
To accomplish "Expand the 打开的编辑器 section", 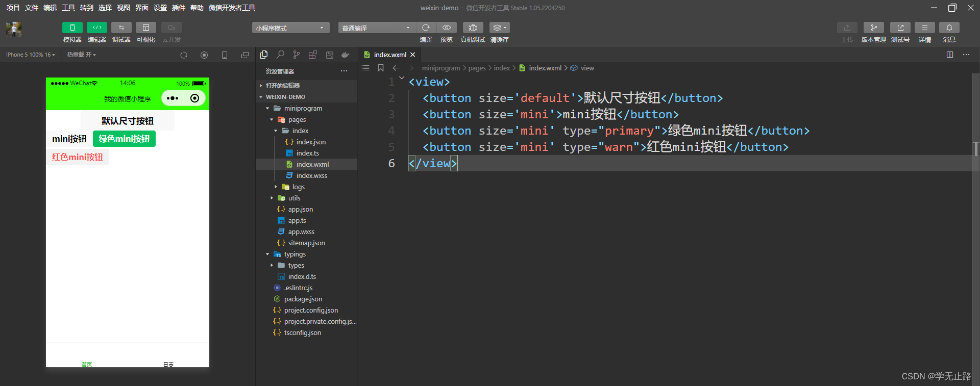I will [306, 86].
